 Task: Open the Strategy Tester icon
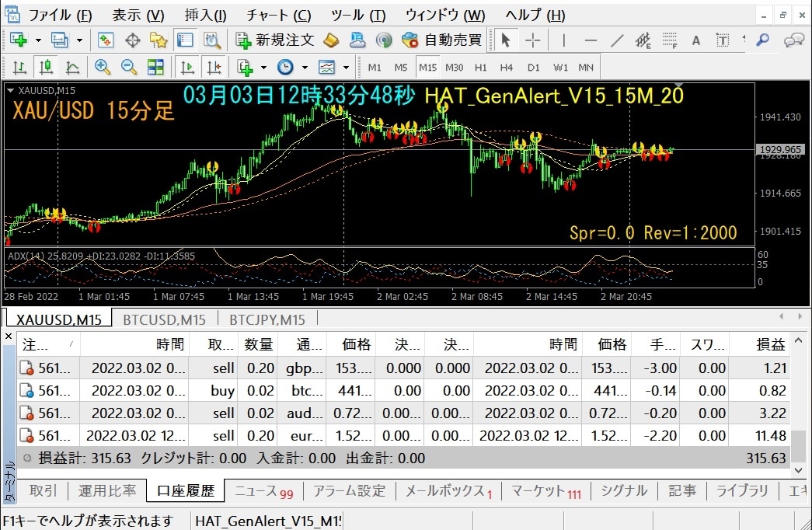tap(212, 40)
